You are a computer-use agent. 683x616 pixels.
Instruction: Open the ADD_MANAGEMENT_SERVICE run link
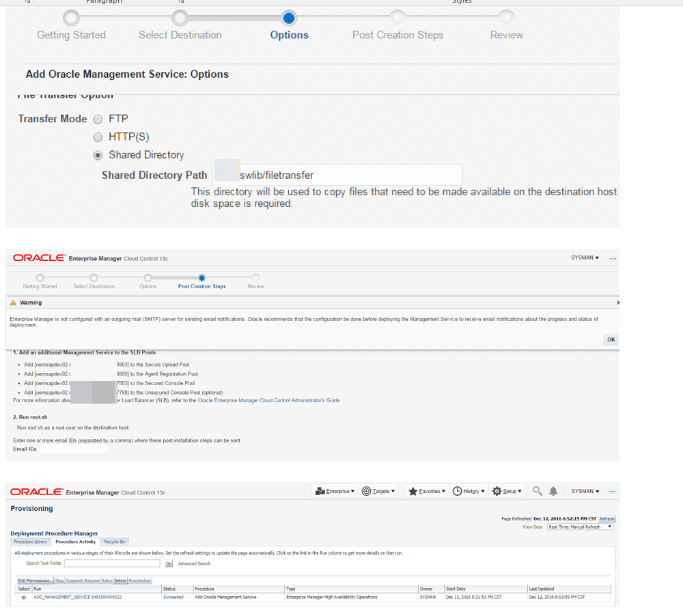tap(77, 597)
